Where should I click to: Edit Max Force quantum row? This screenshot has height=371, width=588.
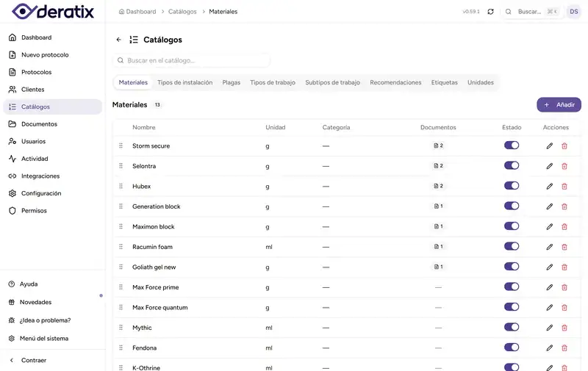coord(549,308)
